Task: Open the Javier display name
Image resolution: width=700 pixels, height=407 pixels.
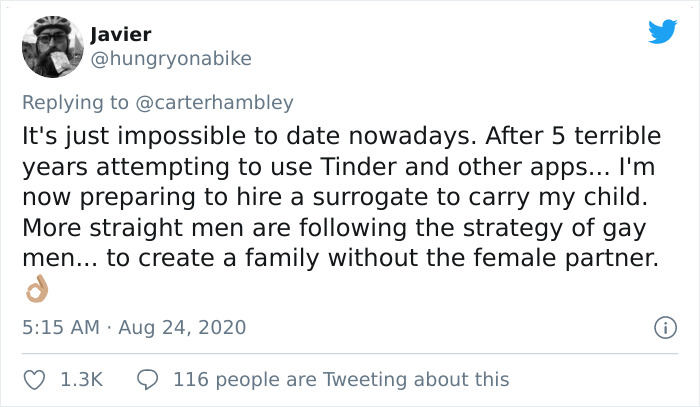Action: pos(121,34)
